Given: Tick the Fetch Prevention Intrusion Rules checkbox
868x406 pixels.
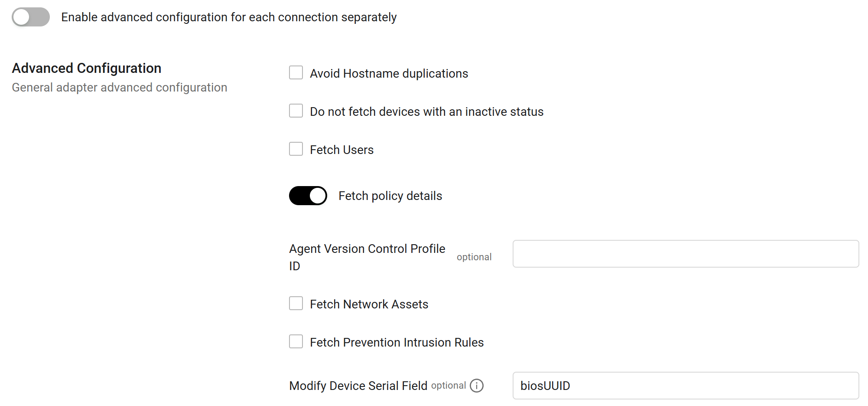Looking at the screenshot, I should point(296,341).
